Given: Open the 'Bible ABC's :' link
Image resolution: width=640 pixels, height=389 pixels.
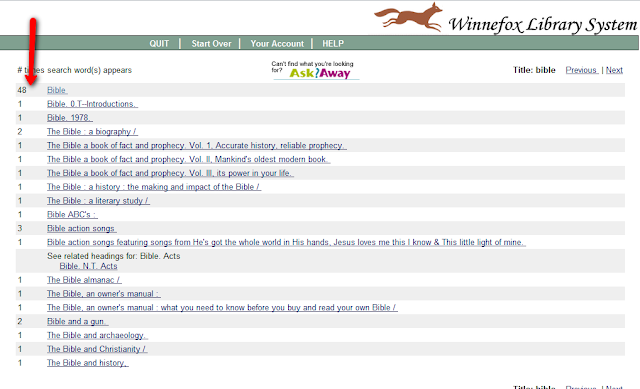Looking at the screenshot, I should click(72, 215).
